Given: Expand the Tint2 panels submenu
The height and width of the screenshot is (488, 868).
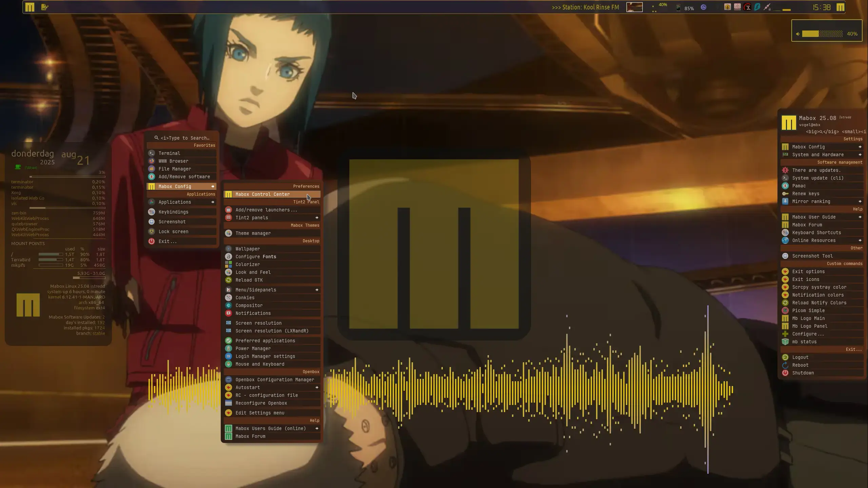Looking at the screenshot, I should pos(317,218).
